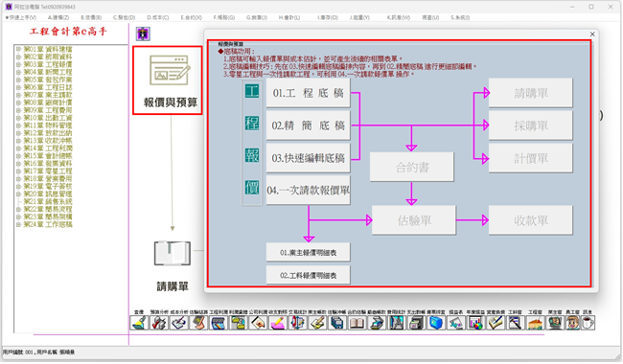Select 第17章 零星工程 tree item
Screen dimensions: 623x364
[x=48, y=171]
